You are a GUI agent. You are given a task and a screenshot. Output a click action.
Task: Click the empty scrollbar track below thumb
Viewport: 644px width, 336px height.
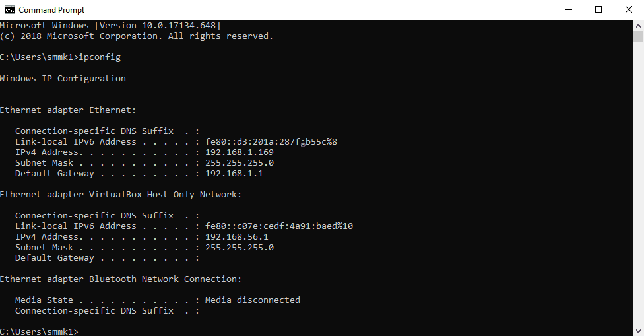click(638, 184)
